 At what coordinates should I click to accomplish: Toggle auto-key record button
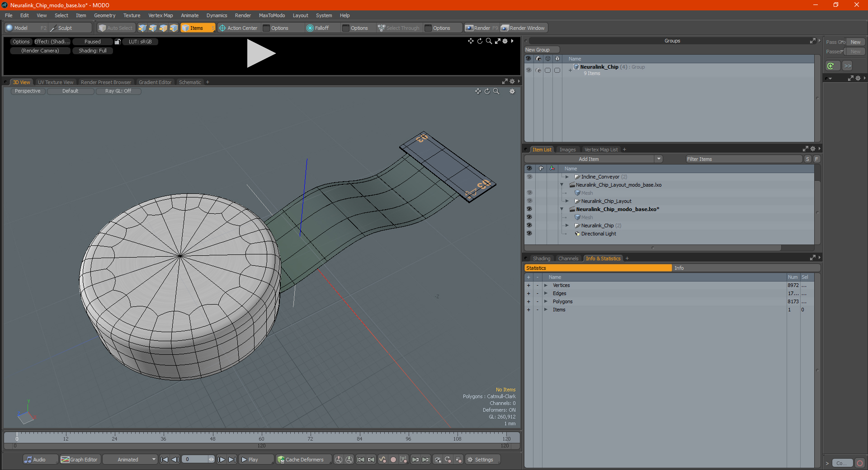(393, 460)
